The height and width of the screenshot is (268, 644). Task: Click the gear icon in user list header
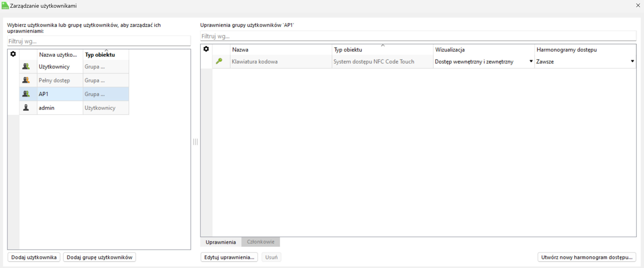pos(13,54)
